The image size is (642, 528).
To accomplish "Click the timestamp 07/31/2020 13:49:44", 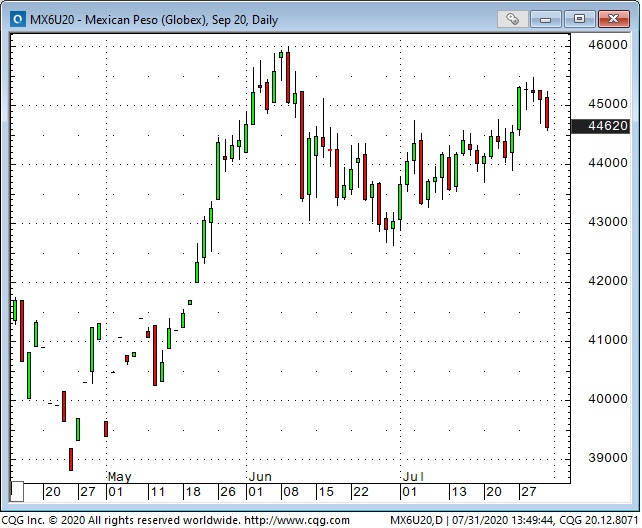I will click(502, 520).
